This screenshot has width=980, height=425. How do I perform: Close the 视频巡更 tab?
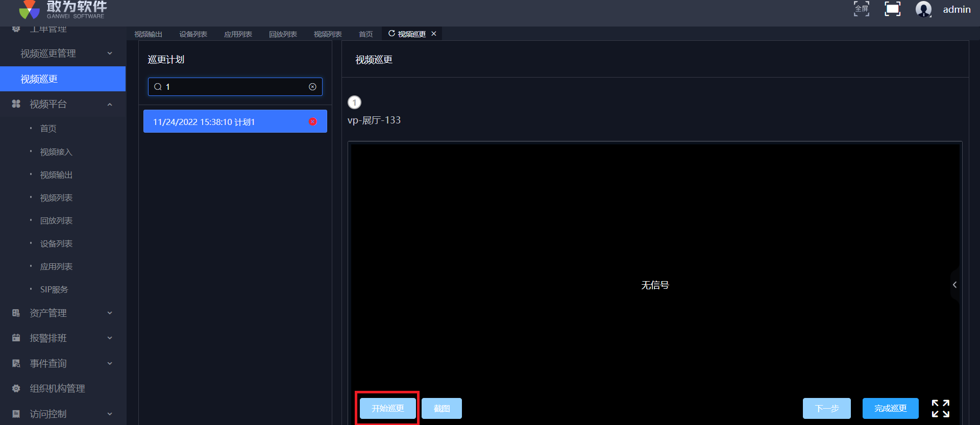point(434,34)
